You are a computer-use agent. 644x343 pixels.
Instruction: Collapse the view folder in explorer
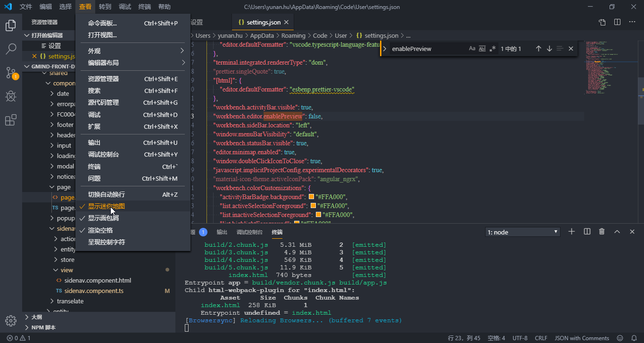coord(67,270)
